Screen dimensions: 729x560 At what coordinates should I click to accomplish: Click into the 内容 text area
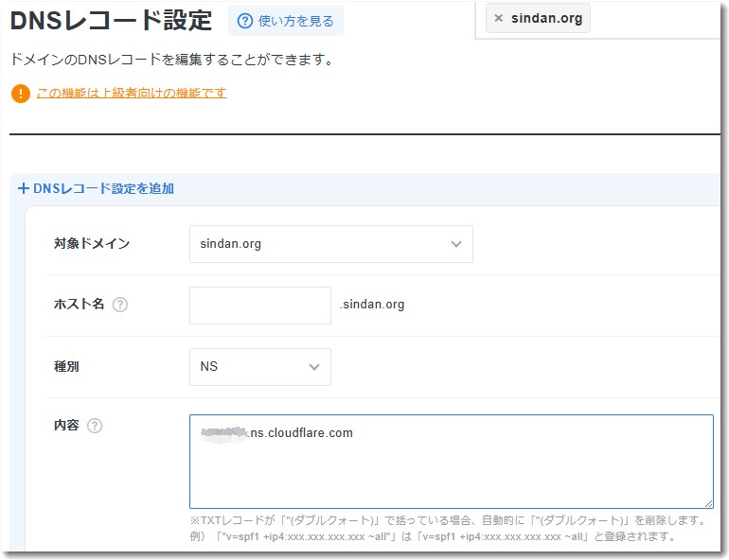click(451, 462)
